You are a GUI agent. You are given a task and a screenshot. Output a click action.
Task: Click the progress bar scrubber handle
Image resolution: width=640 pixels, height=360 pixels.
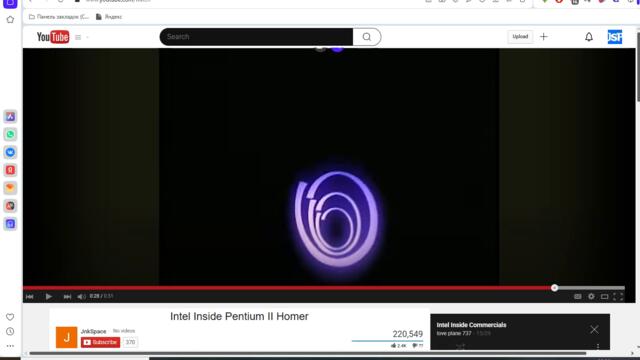[x=554, y=288]
